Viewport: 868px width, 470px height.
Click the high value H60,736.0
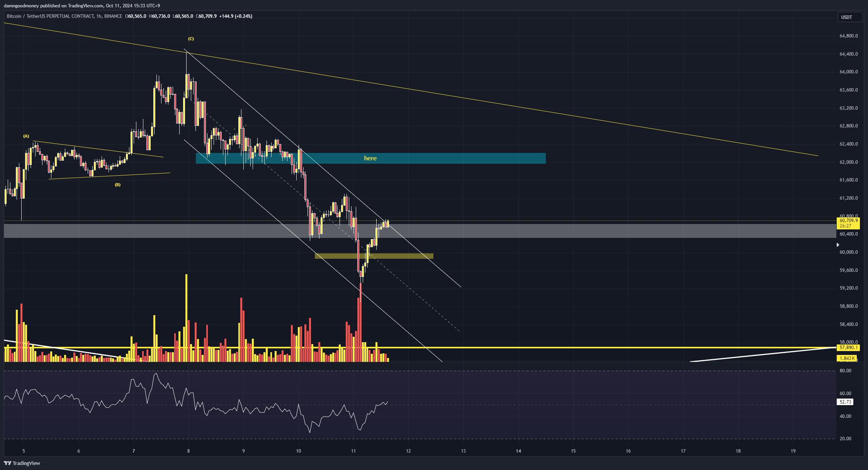point(160,16)
